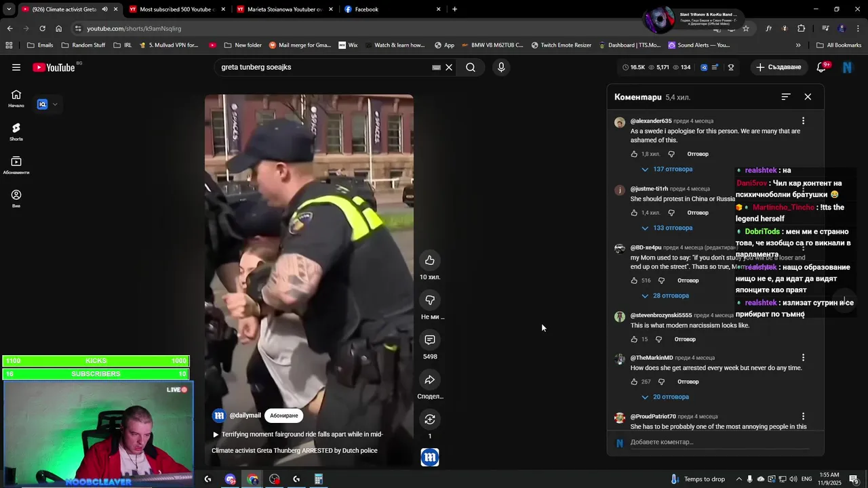Open the You (Вие) sidebar item
This screenshot has width=868, height=488.
[x=16, y=199]
